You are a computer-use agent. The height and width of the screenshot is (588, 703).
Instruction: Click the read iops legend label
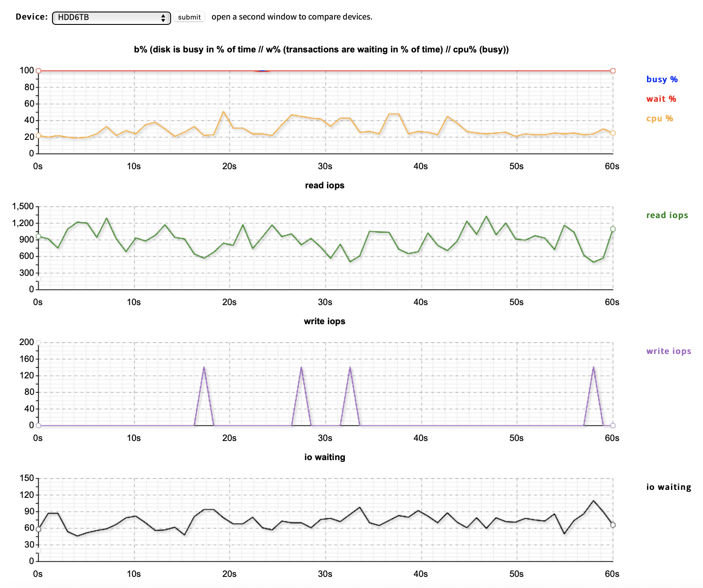coord(667,215)
